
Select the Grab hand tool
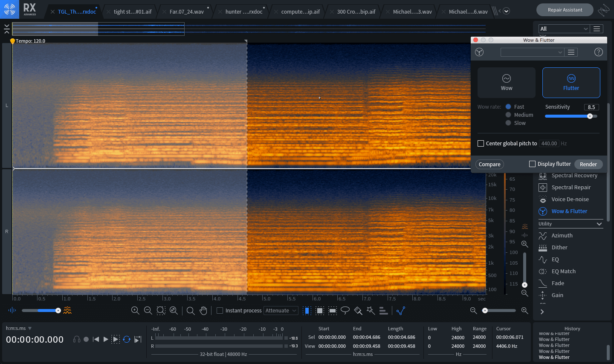(x=203, y=311)
